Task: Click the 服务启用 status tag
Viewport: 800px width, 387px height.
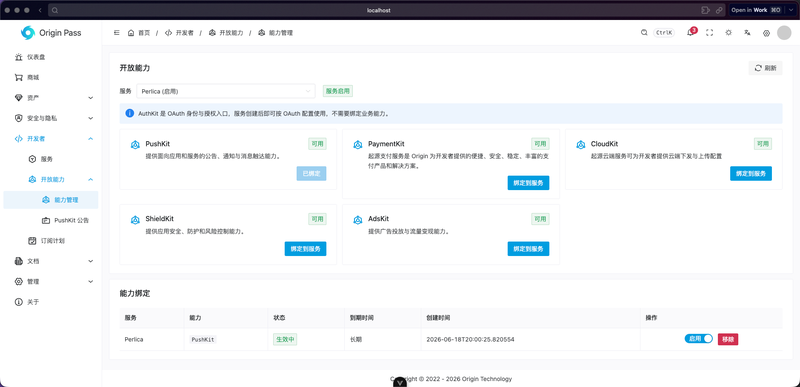Action: (x=338, y=91)
